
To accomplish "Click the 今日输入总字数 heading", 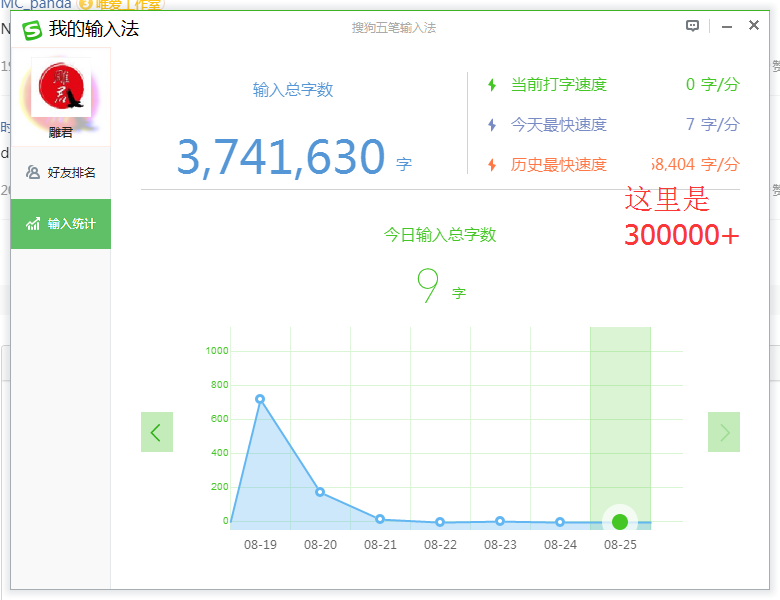I will [x=440, y=234].
